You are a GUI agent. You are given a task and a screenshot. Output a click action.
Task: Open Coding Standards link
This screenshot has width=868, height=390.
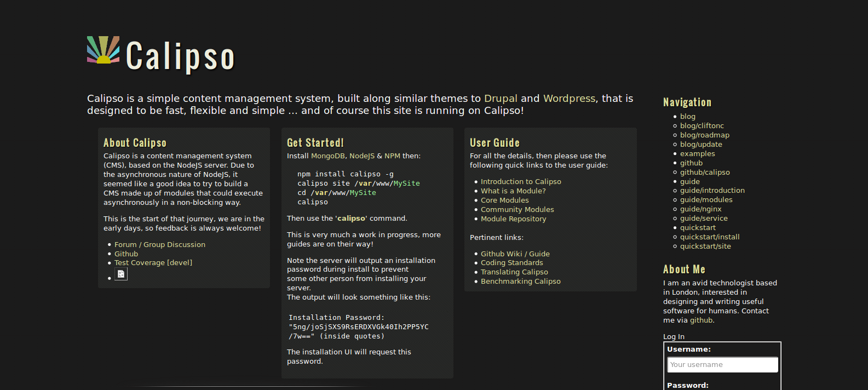pyautogui.click(x=512, y=263)
